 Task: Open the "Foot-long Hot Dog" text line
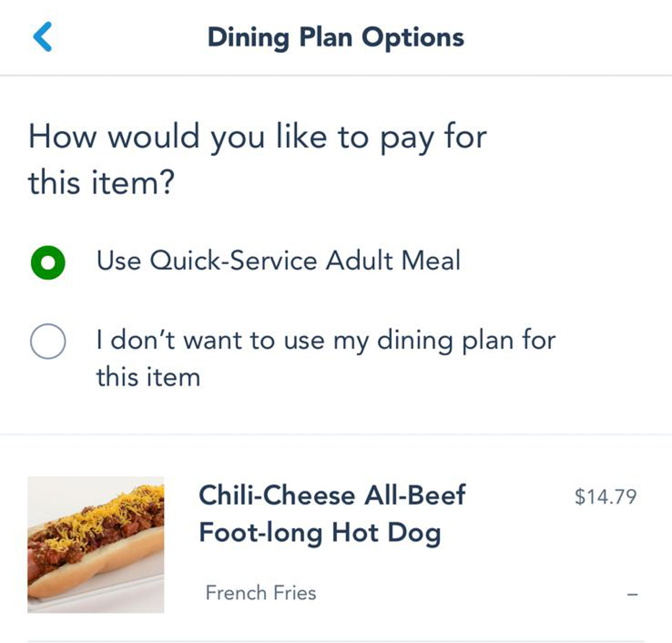click(320, 533)
